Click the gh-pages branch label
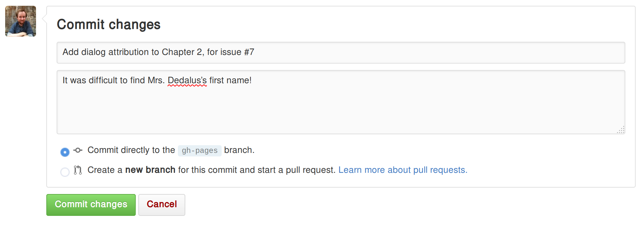This screenshot has width=644, height=230. [x=200, y=150]
